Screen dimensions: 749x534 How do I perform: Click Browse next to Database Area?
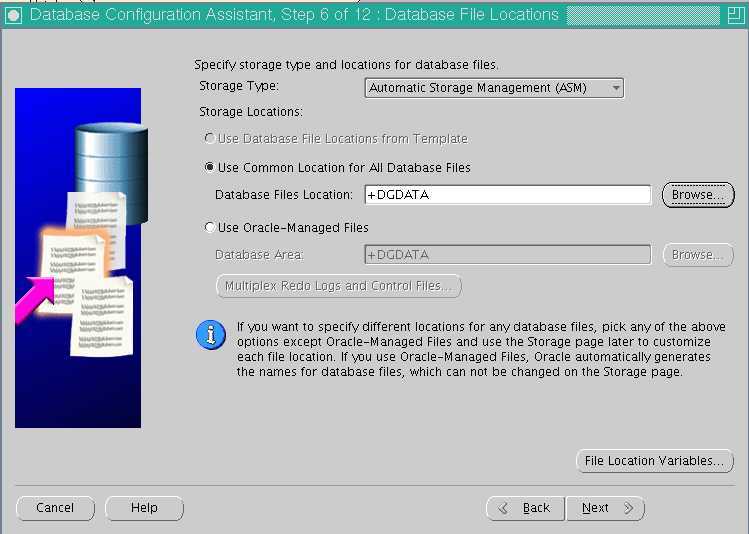click(698, 255)
